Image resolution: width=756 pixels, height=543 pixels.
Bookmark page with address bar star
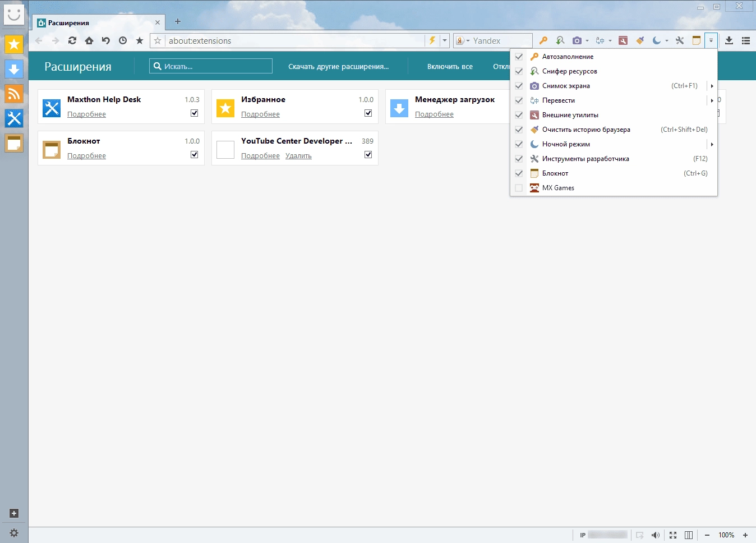[158, 40]
